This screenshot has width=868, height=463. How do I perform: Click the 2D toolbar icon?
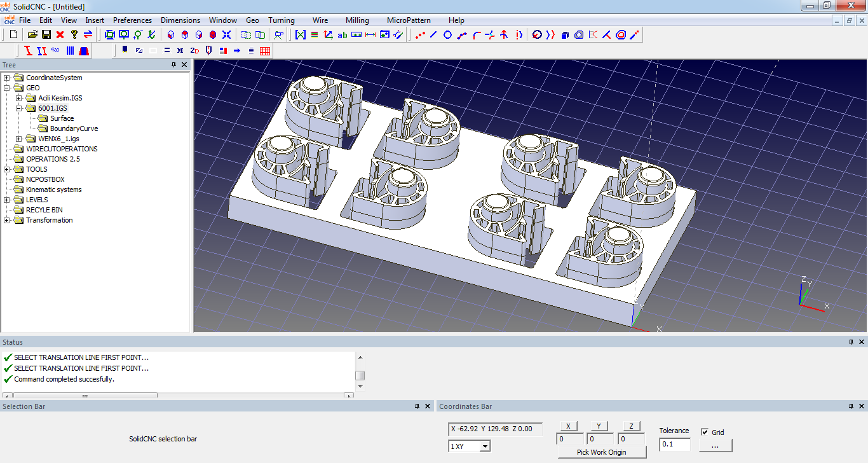point(194,50)
